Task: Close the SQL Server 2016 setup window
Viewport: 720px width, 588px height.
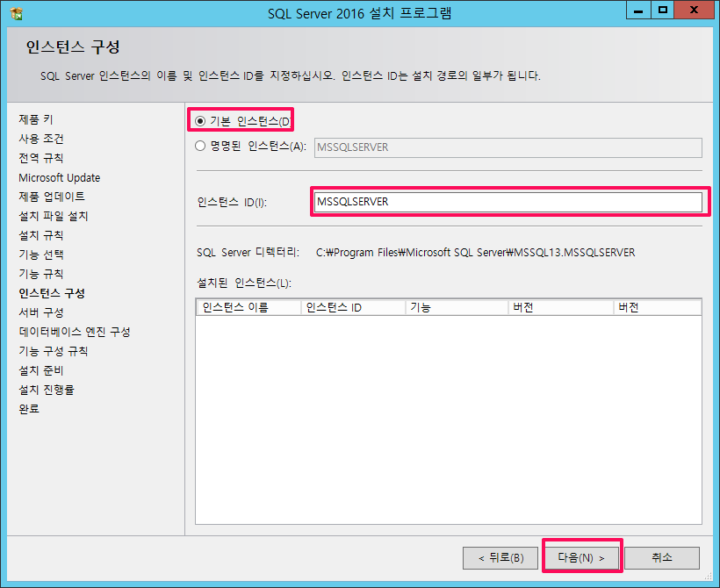Action: [694, 11]
